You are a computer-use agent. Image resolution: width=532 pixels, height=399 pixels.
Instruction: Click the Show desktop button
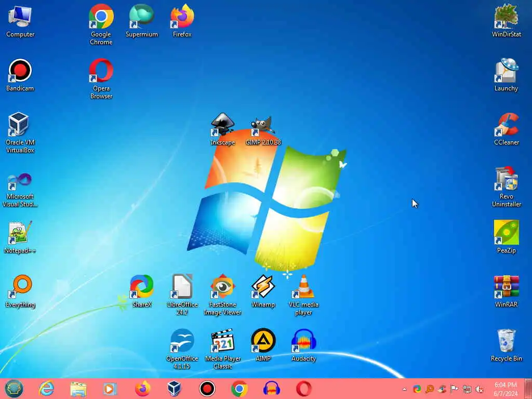529,389
